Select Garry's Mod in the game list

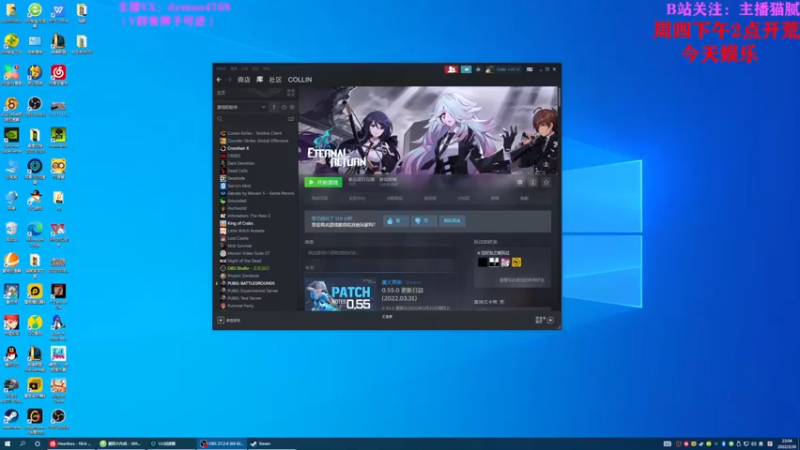pyautogui.click(x=239, y=186)
